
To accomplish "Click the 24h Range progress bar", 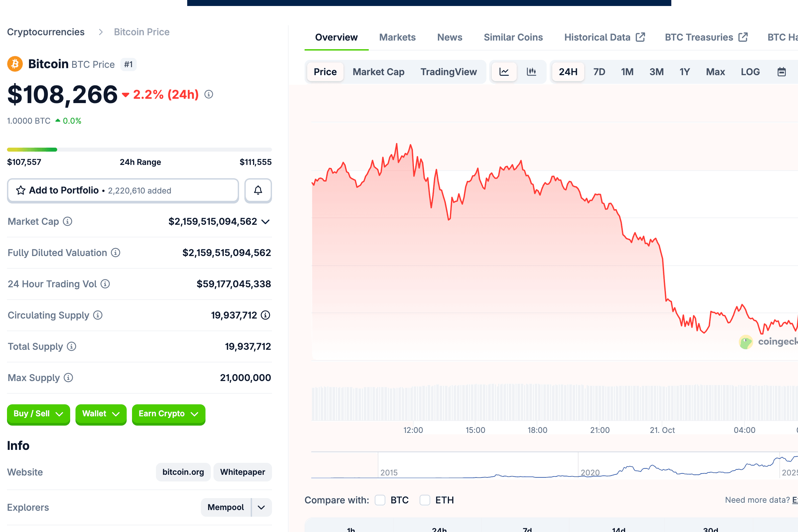I will [139, 150].
